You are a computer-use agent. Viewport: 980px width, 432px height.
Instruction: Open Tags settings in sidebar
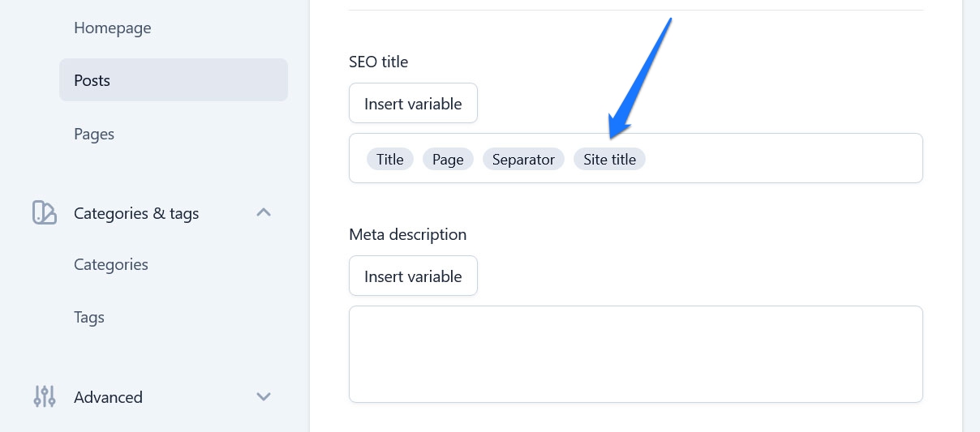point(89,318)
